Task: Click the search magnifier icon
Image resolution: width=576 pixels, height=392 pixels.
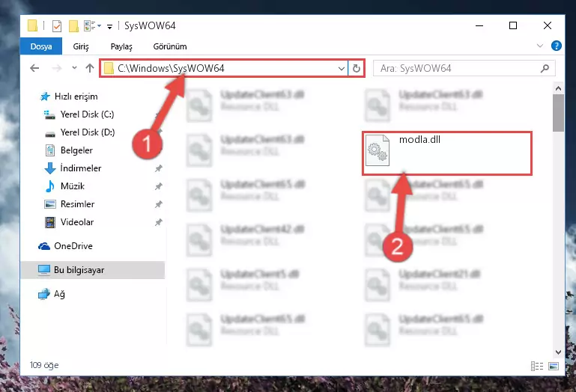Action: coord(545,68)
